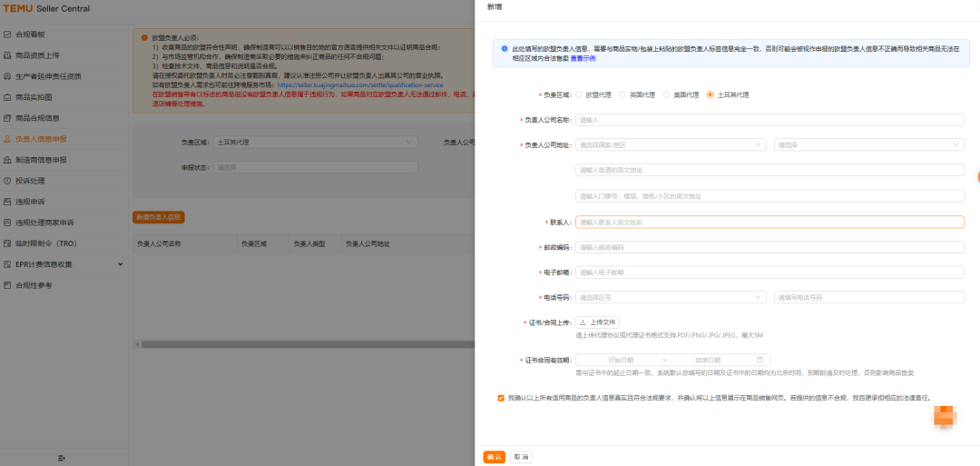Image resolution: width=980 pixels, height=466 pixels.
Task: Click the orange floating assistant icon
Action: tap(947, 416)
